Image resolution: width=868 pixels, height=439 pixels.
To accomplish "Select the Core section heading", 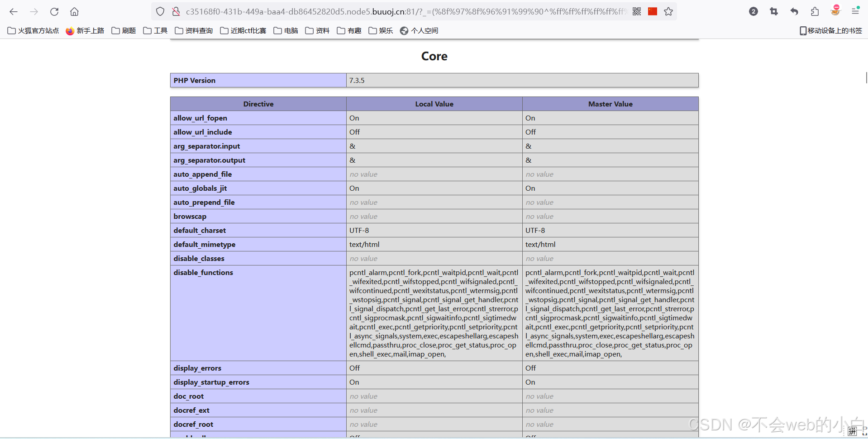I will pyautogui.click(x=434, y=56).
